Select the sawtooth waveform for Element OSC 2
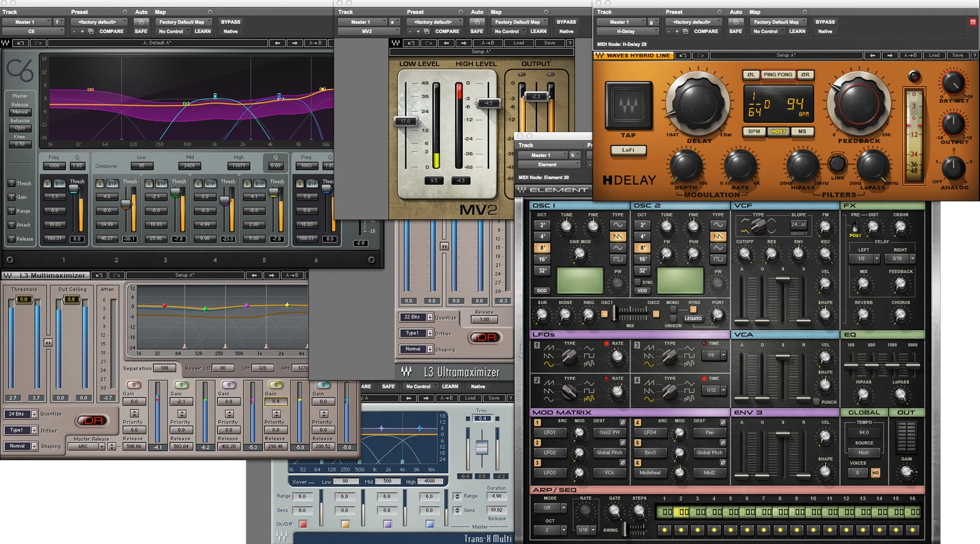980x544 pixels. tap(718, 236)
